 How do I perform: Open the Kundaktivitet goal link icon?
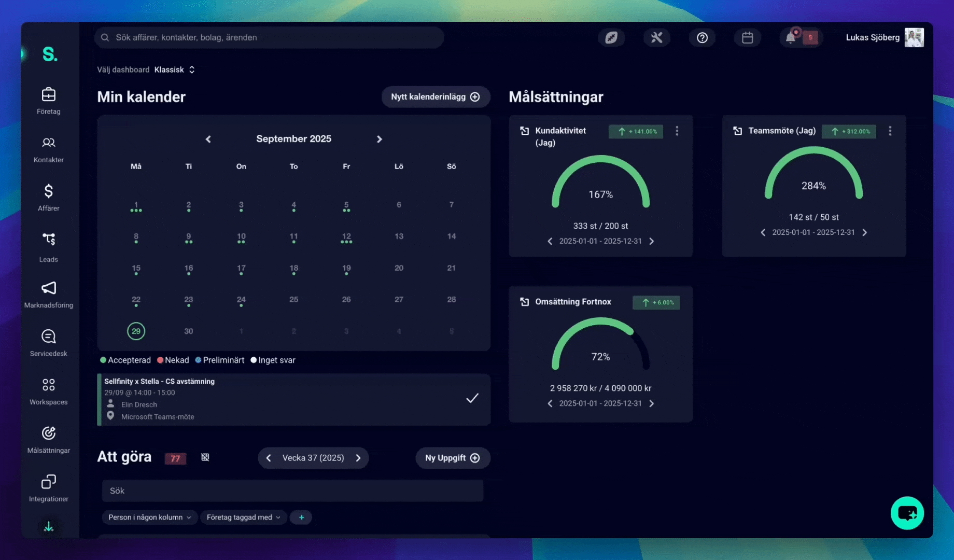click(x=525, y=131)
